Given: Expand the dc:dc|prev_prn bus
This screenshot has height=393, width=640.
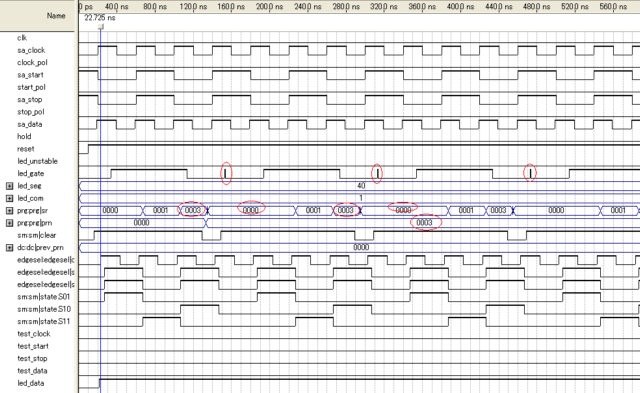Looking at the screenshot, I should pos(9,248).
